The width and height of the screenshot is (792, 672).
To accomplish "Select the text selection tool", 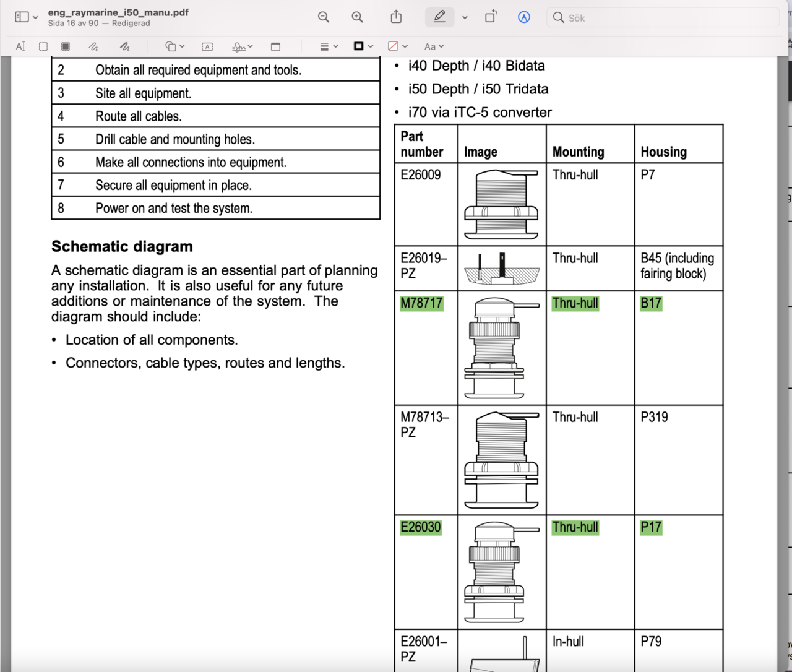I will tap(20, 46).
